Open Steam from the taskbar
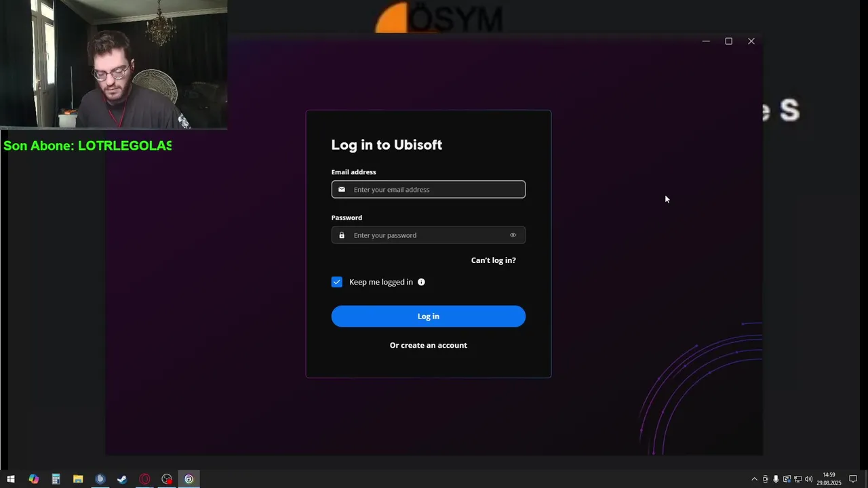Image resolution: width=868 pixels, height=488 pixels. coord(122,479)
